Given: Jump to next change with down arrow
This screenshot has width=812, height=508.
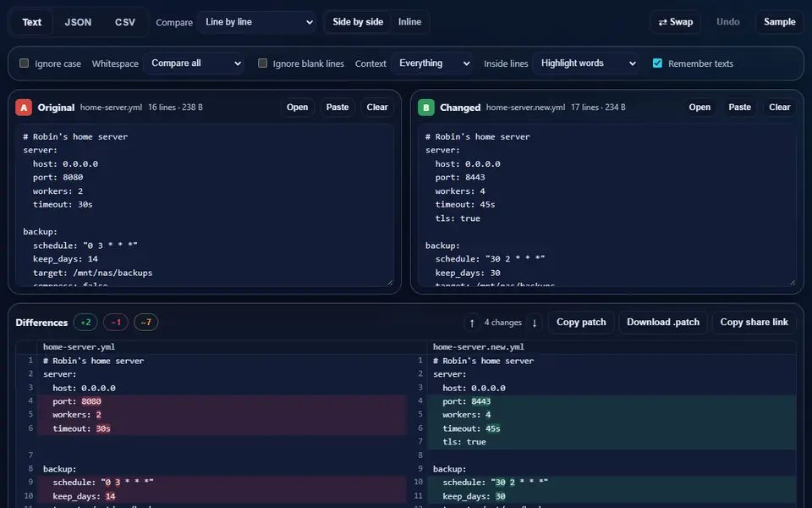Looking at the screenshot, I should [x=535, y=323].
